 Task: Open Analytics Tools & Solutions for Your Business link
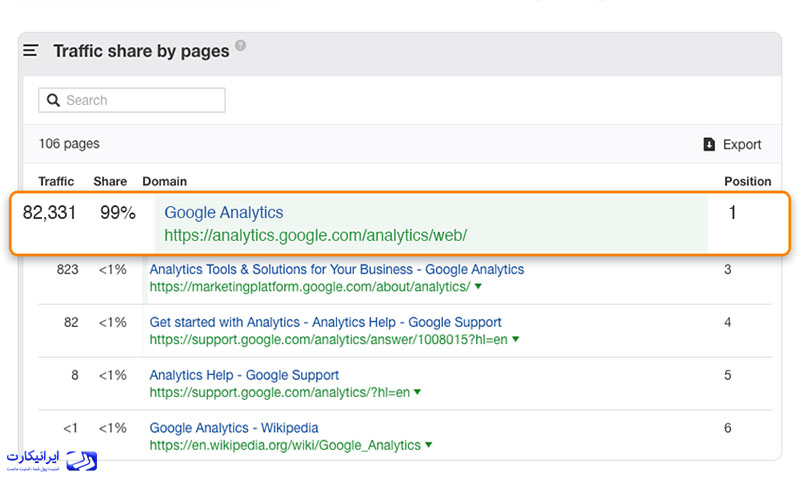coord(337,269)
